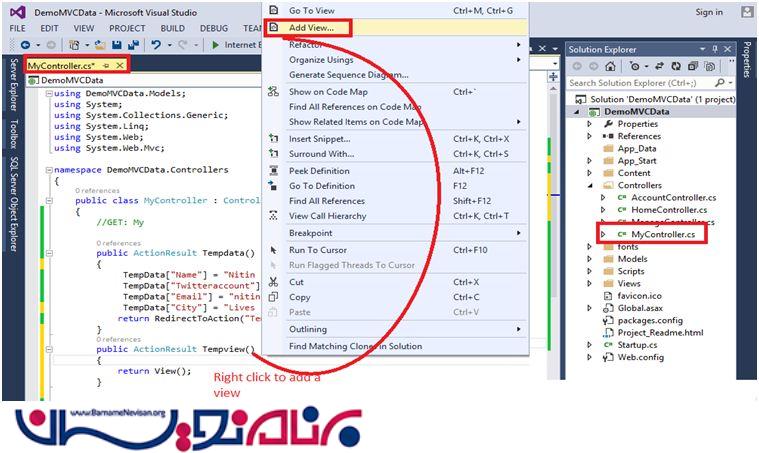Open the Navigate Backward history dropdown arrow
Screen dimensions: 759x453
[x=38, y=45]
